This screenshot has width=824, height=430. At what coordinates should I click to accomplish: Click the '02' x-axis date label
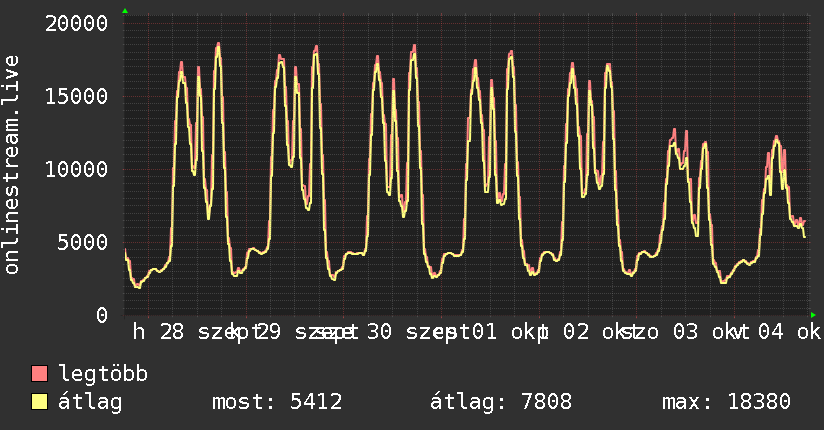[576, 332]
